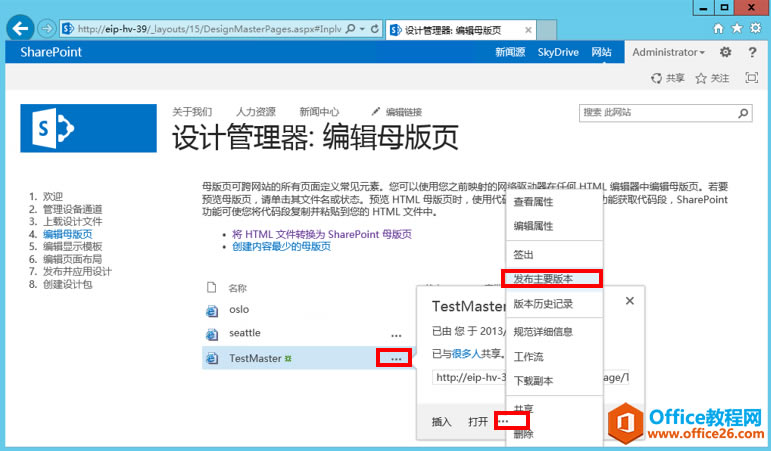This screenshot has height=451, width=771.
Task: Go to step 5 编辑显示模板
Action: [72, 246]
